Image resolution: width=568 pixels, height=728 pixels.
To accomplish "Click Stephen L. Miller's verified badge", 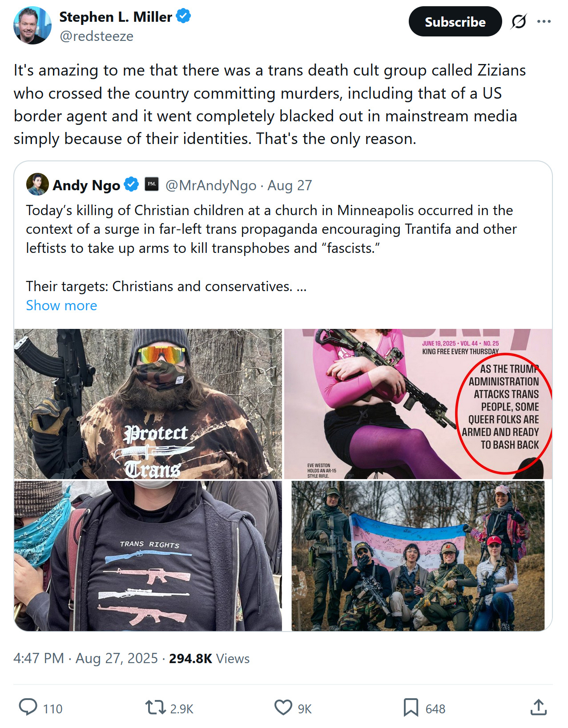I will click(x=183, y=16).
